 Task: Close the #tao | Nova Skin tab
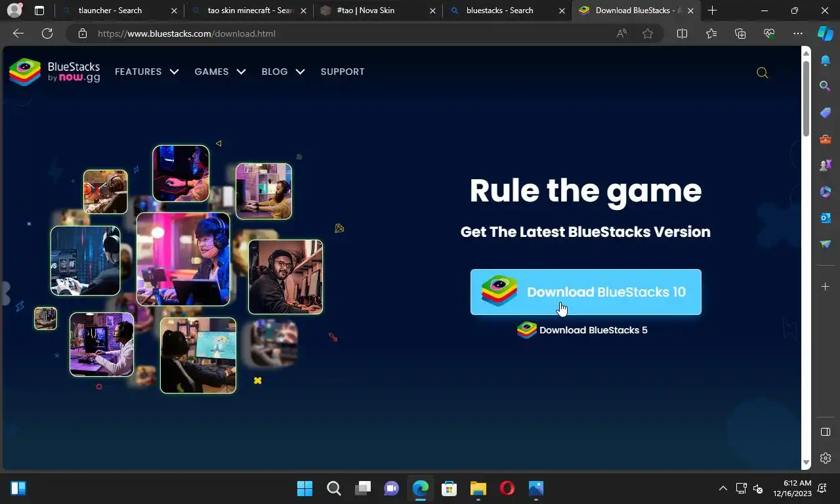click(432, 10)
